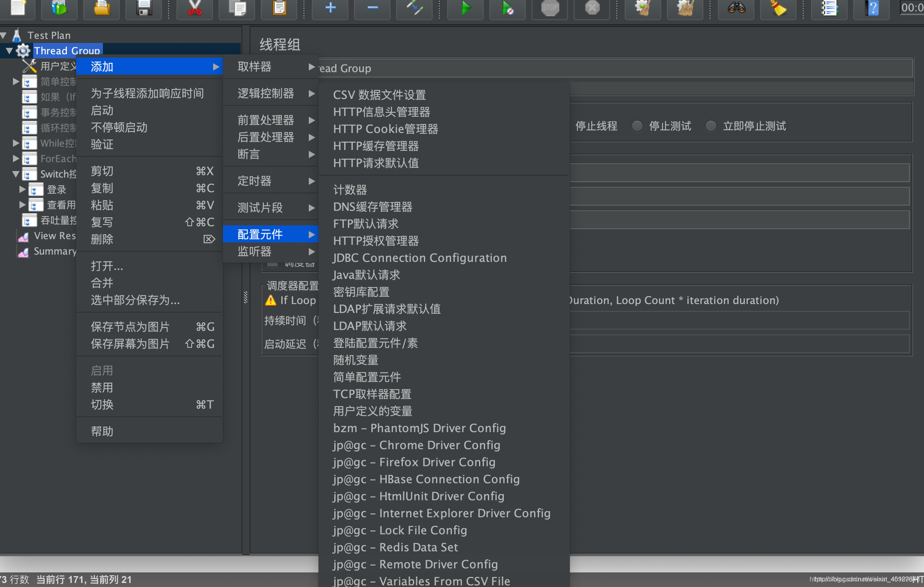Collapse the Thread Group tree node
The height and width of the screenshot is (587, 924).
point(9,51)
